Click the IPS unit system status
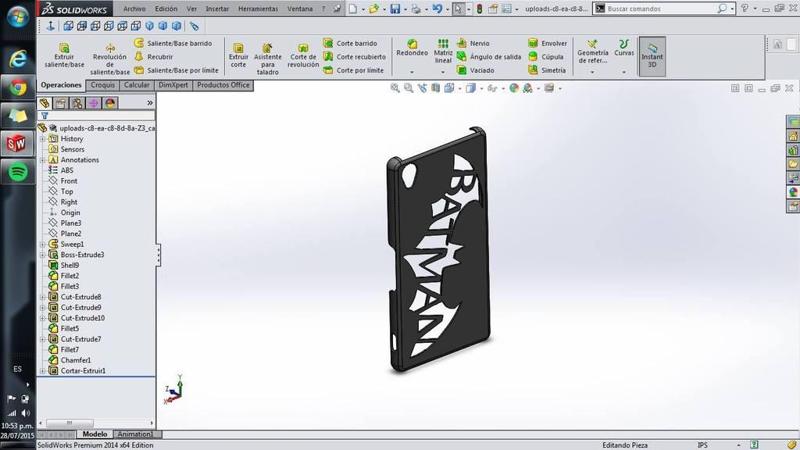 [x=703, y=445]
